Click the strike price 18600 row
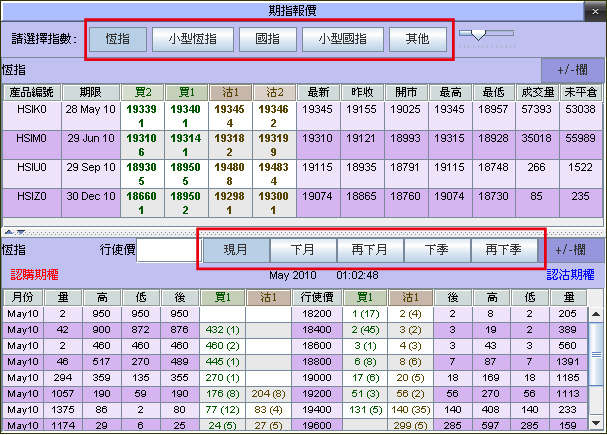The image size is (607, 435). (295, 346)
